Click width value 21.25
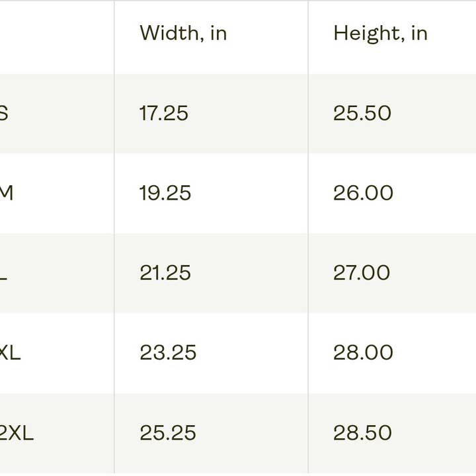 tap(165, 273)
